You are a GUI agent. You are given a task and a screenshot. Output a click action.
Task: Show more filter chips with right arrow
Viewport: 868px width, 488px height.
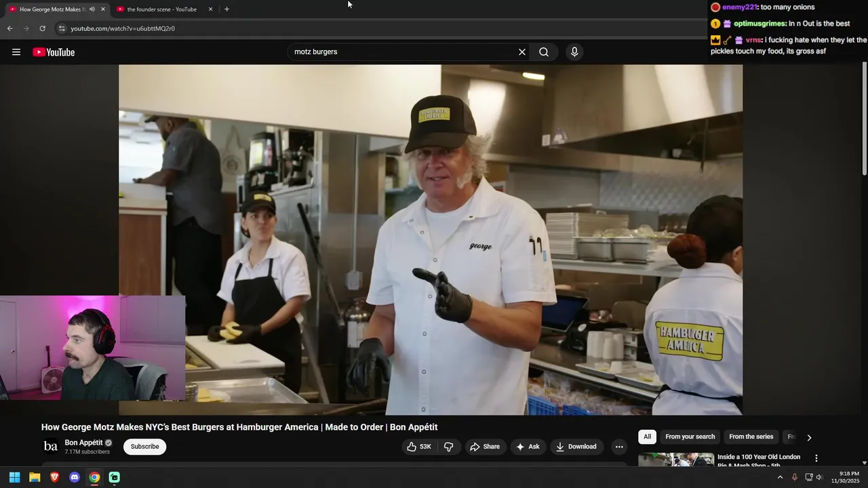(809, 438)
